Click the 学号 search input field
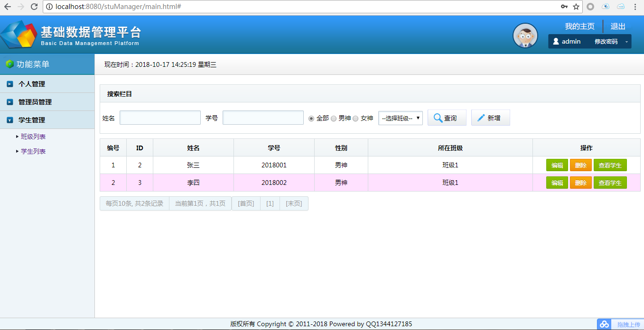This screenshot has height=330, width=644. (263, 118)
